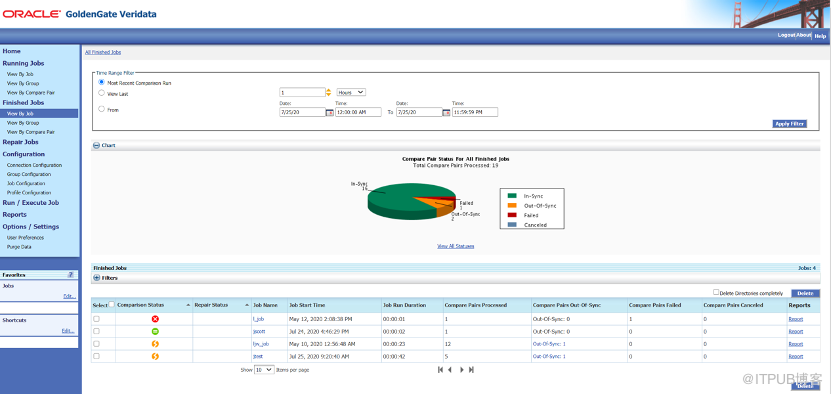The image size is (832, 394).
Task: Click the Logout link in header
Action: 786,35
